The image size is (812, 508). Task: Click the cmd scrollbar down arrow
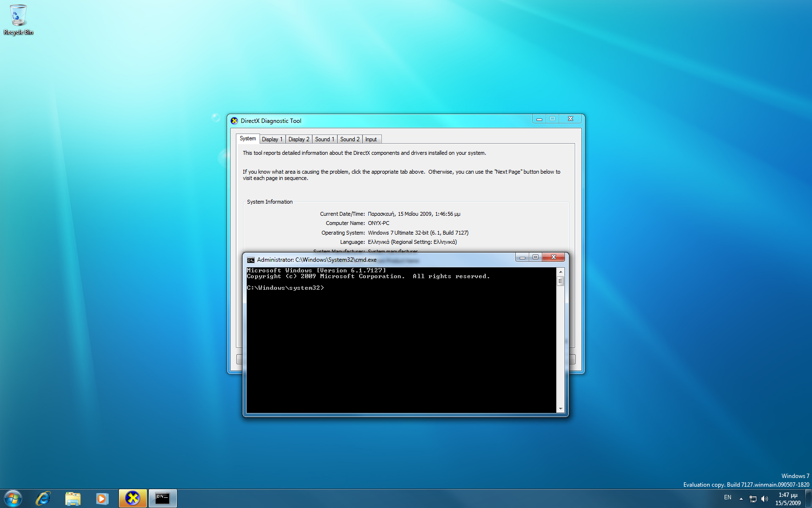pyautogui.click(x=560, y=409)
